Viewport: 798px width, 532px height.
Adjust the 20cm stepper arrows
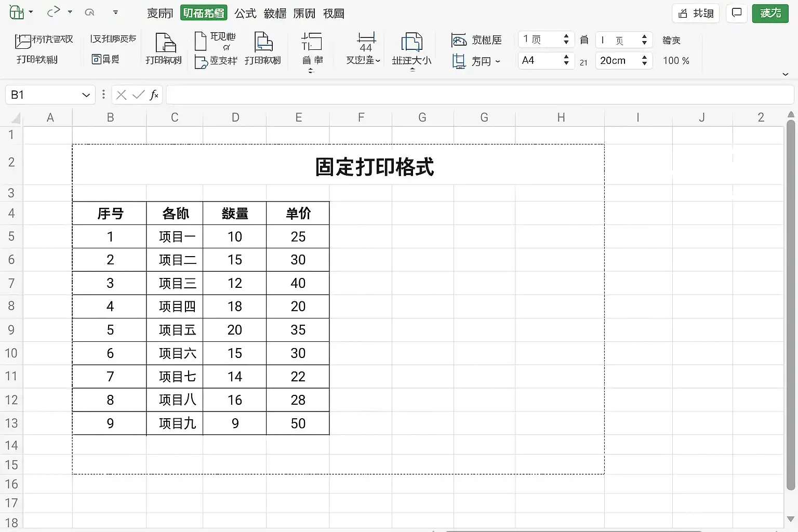coord(644,60)
